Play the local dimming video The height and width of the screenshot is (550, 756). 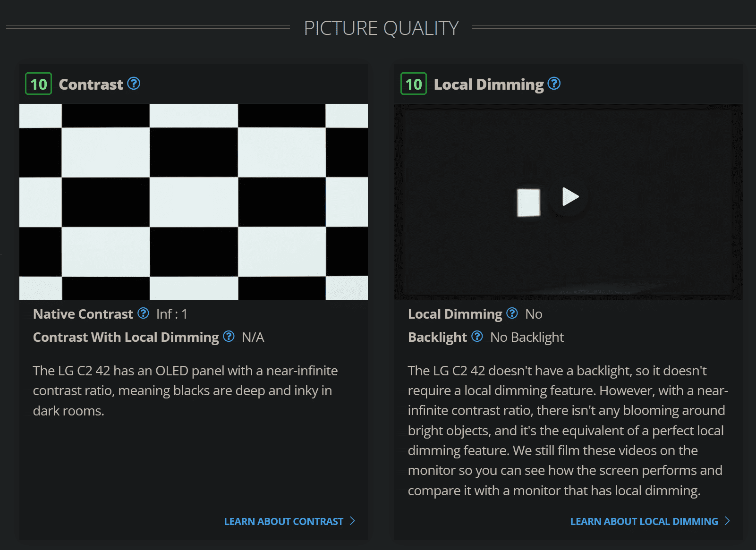click(x=569, y=197)
